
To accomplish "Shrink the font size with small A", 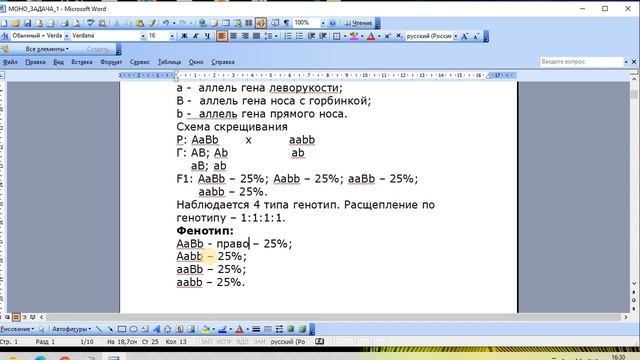I will point(476,36).
